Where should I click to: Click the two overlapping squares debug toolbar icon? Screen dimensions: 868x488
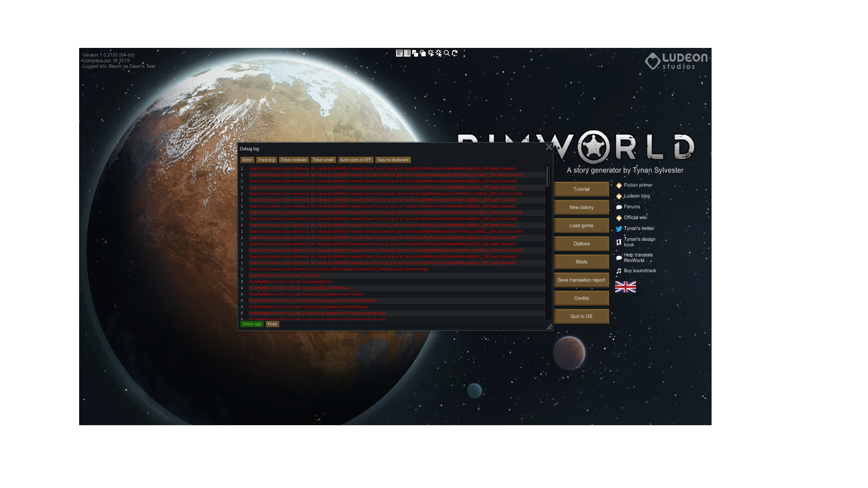(x=415, y=53)
